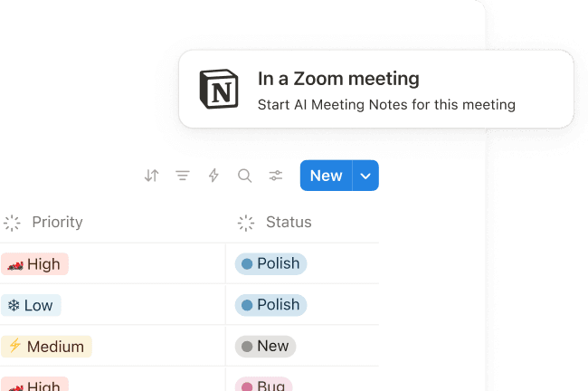Expand the New button dropdown arrow
The width and height of the screenshot is (588, 391).
(x=365, y=176)
